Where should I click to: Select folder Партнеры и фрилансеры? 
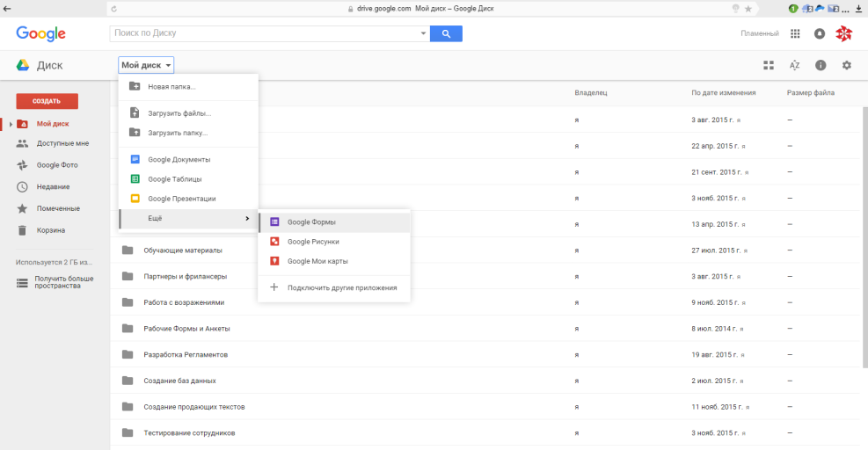pos(185,277)
